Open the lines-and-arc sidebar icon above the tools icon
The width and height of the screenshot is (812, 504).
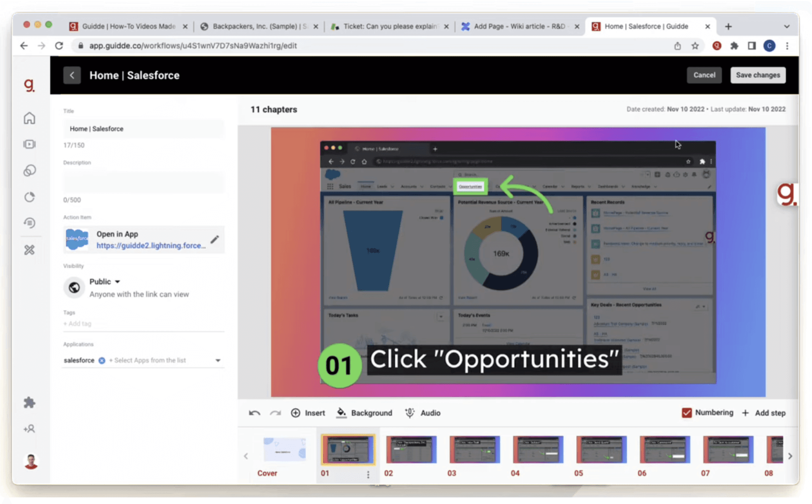29,223
